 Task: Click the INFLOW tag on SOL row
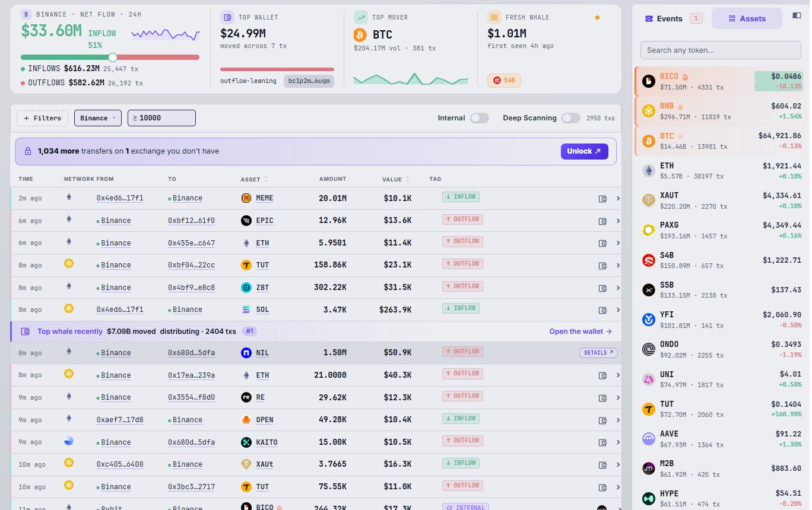461,308
